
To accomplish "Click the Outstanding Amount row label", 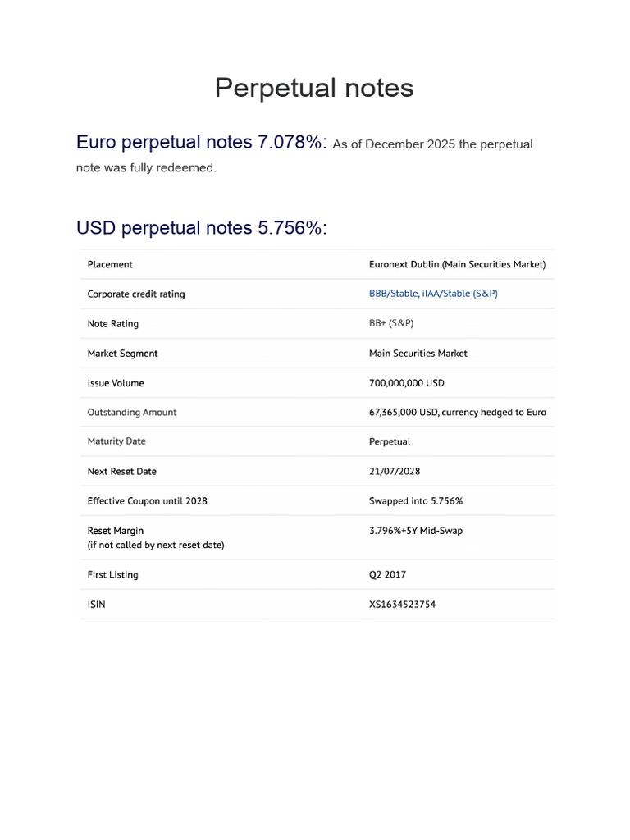I will (132, 412).
